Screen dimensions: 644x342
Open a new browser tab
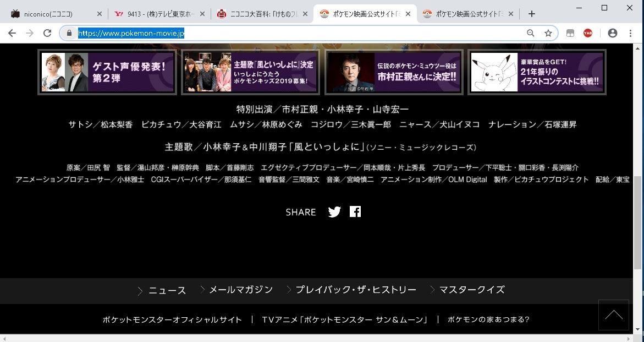click(531, 14)
